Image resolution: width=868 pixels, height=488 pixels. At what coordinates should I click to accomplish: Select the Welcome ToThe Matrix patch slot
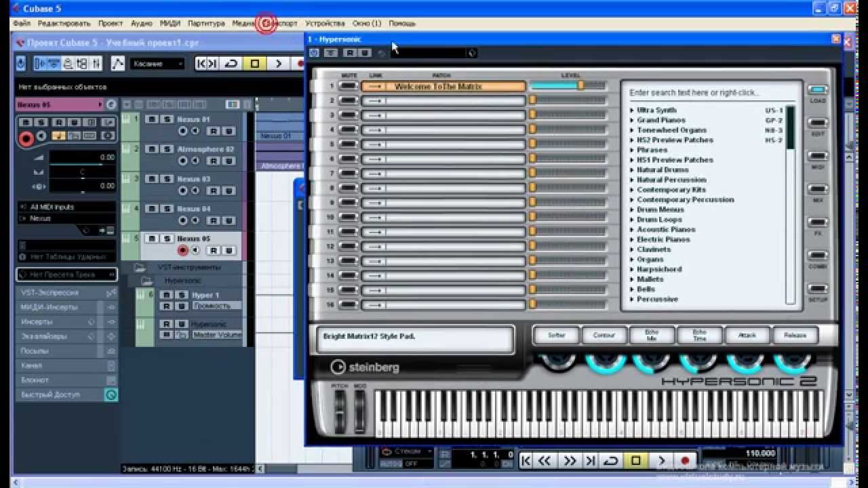click(443, 86)
